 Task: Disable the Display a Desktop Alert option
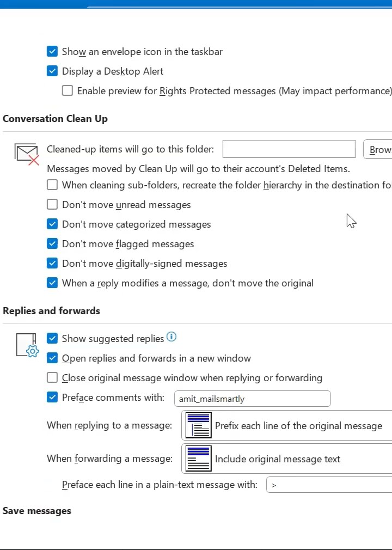point(52,71)
